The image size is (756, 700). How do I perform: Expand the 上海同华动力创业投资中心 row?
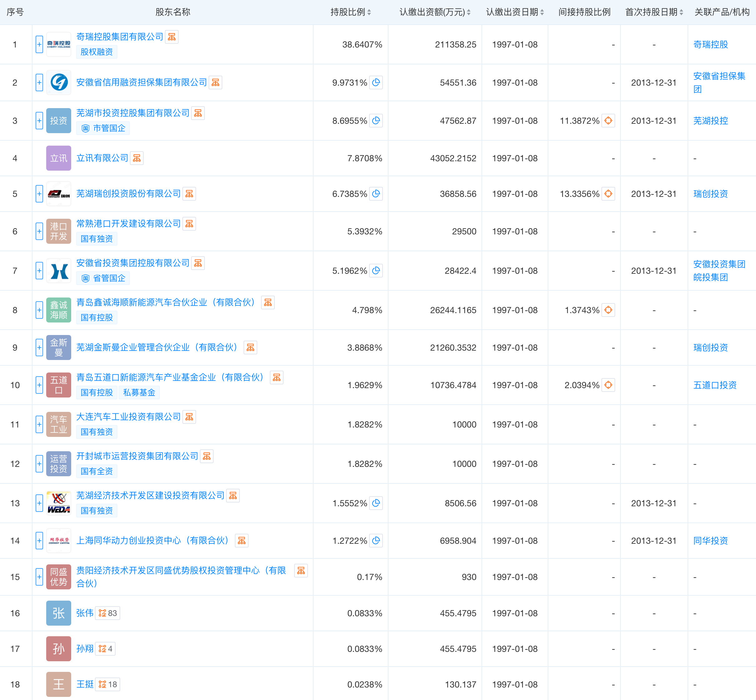[39, 541]
